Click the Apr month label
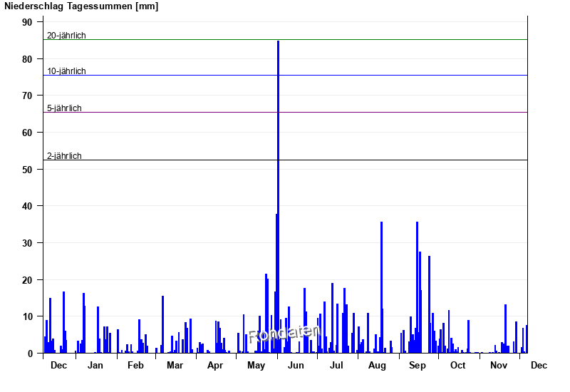Image resolution: width=570 pixels, height=392 pixels. [215, 366]
